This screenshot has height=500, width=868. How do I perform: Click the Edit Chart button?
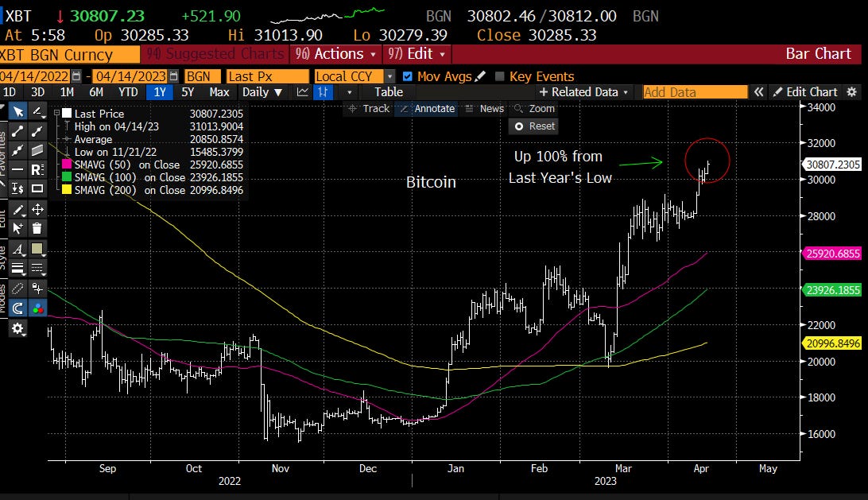(x=805, y=92)
